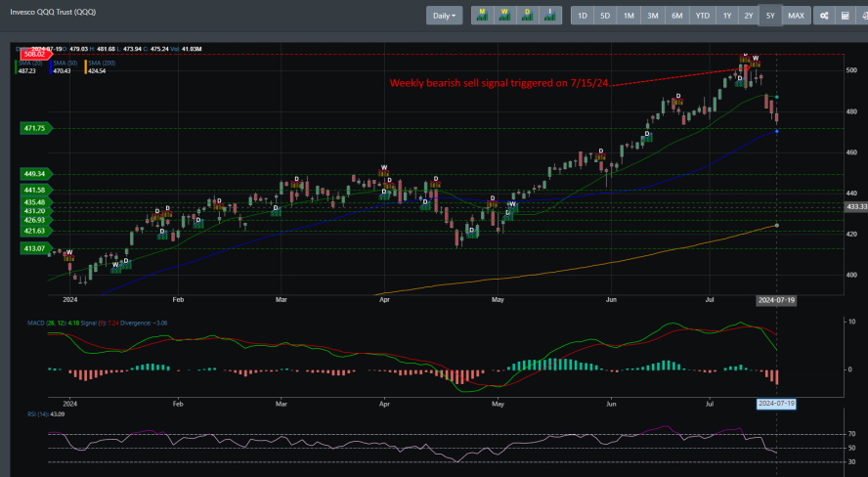This screenshot has width=868, height=477.
Task: Click the 471.75 support level tag
Action: (x=35, y=128)
